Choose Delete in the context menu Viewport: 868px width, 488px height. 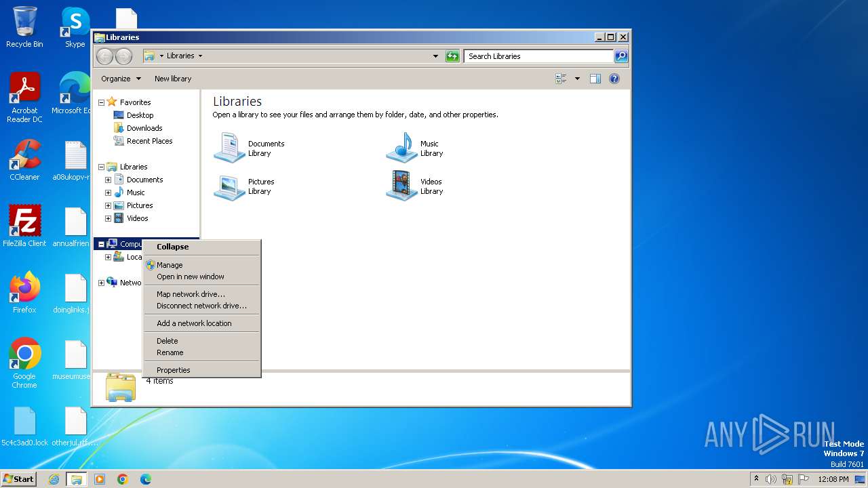point(202,341)
